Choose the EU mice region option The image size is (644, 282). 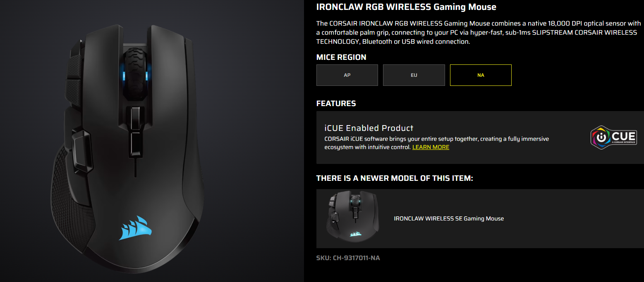point(414,75)
